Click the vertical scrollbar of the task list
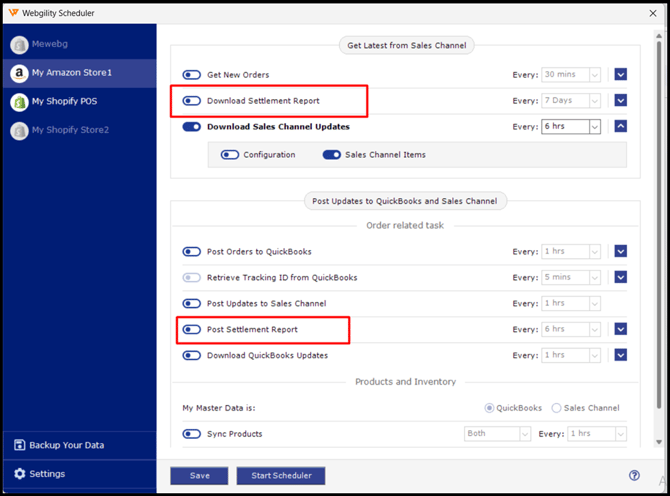The image size is (670, 496). coord(657,200)
